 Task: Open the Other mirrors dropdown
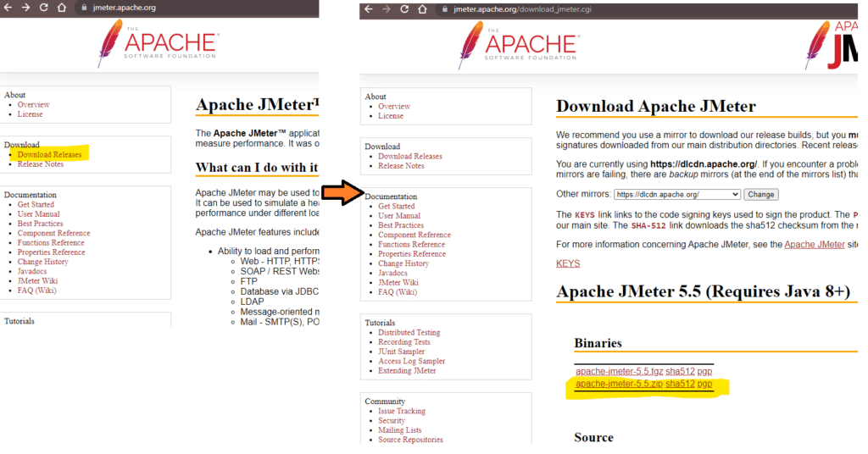click(677, 195)
